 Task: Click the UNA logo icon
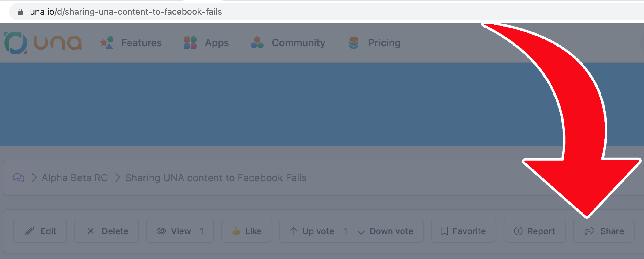pos(16,43)
